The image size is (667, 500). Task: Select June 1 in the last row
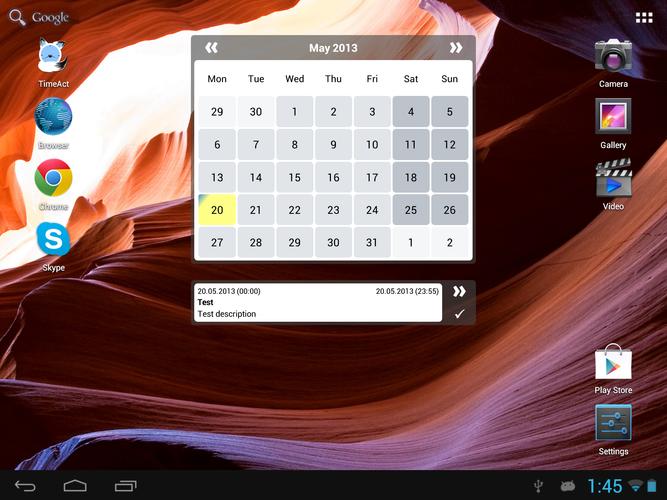tap(410, 242)
